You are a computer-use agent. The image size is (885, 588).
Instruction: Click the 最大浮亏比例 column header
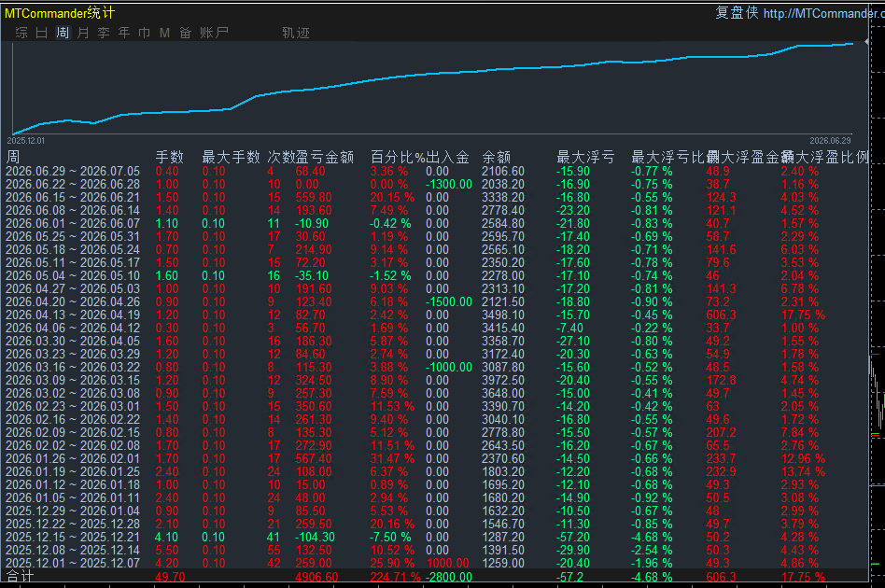671,157
